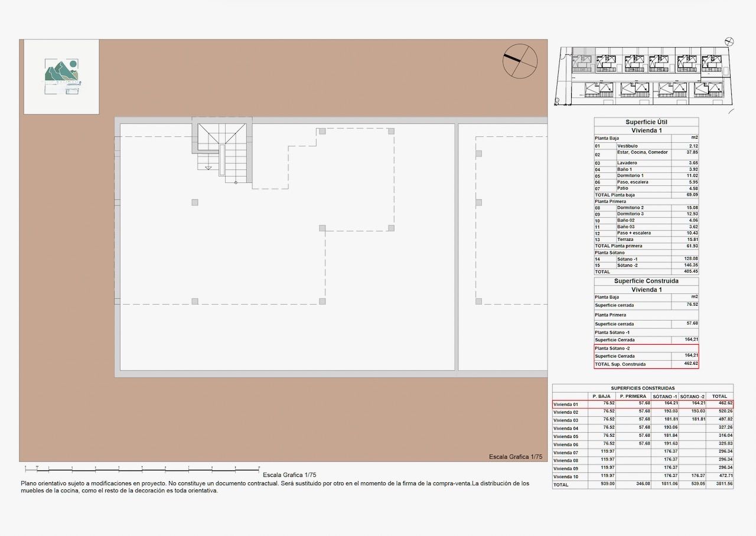Click the SÓTANO -2 column header
The height and width of the screenshot is (536, 756).
tap(692, 396)
